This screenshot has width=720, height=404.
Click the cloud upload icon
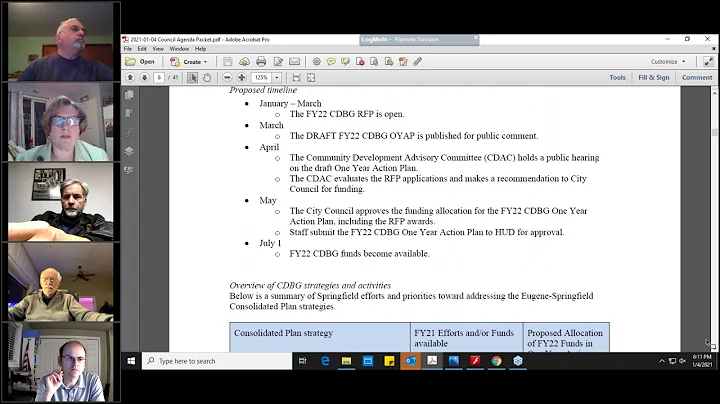(244, 62)
